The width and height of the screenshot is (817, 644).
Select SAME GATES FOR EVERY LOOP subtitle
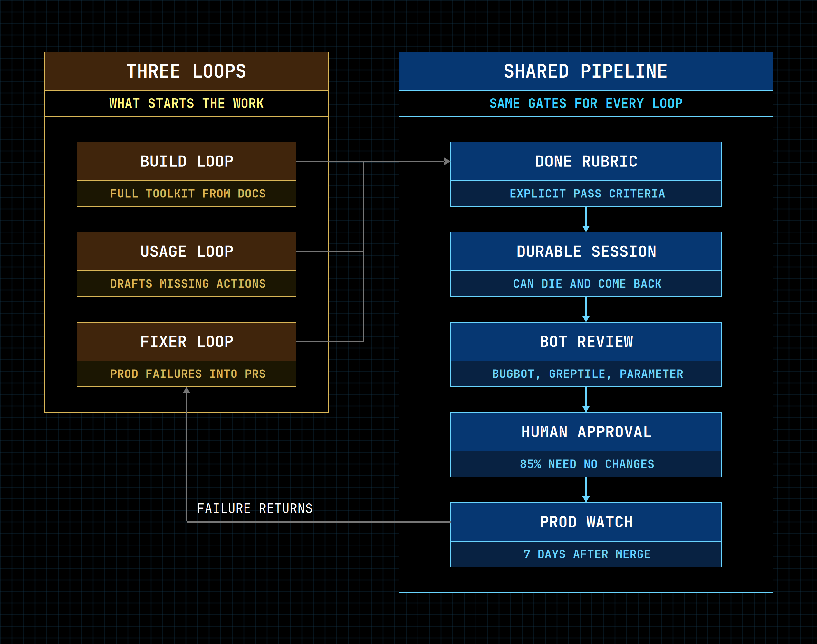[x=586, y=103]
